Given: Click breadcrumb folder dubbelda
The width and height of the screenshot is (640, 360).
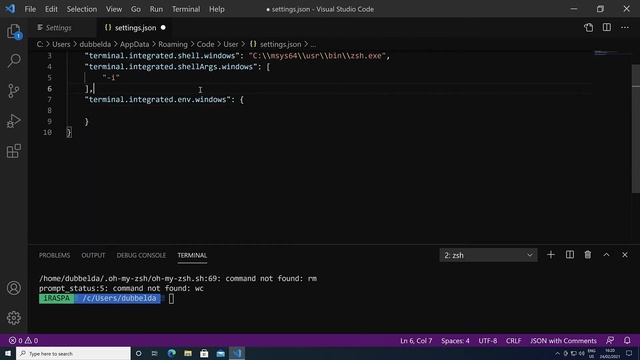Looking at the screenshot, I should coord(95,44).
